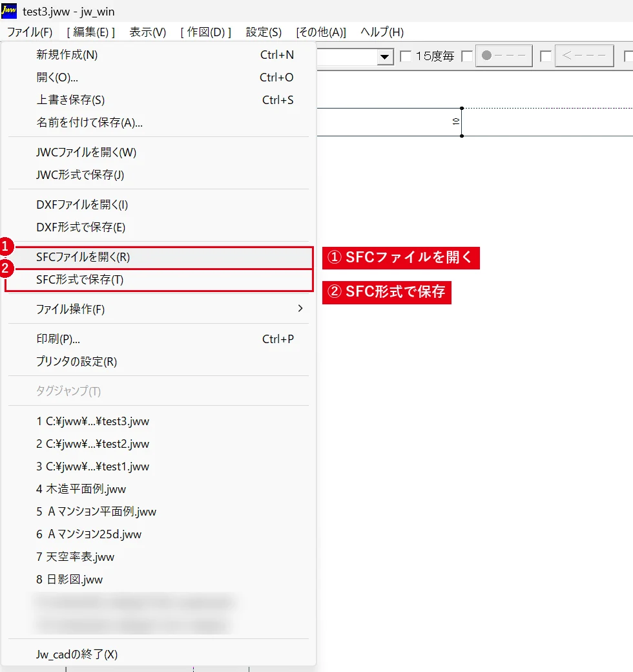
Task: Choose 印刷(P)... menu entry
Action: click(x=158, y=339)
